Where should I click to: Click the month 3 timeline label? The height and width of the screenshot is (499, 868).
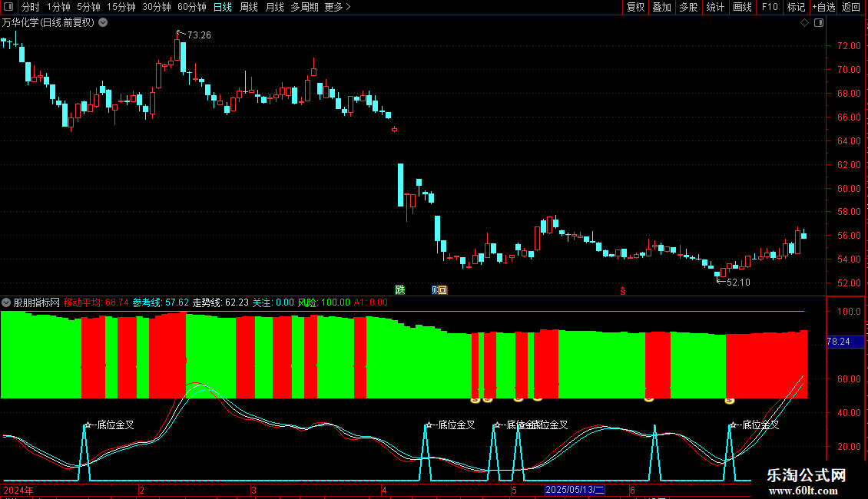pyautogui.click(x=253, y=490)
